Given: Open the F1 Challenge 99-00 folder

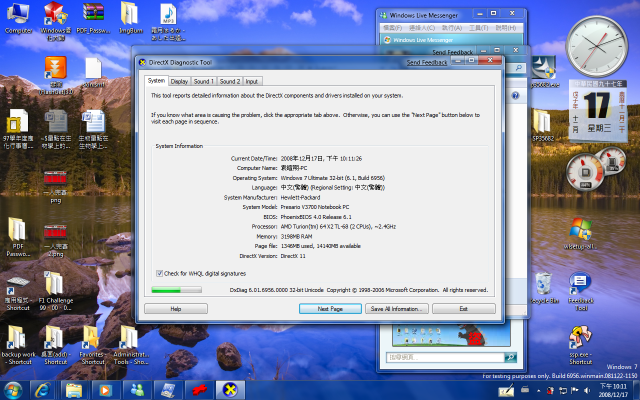Looking at the screenshot, I should 56,291.
